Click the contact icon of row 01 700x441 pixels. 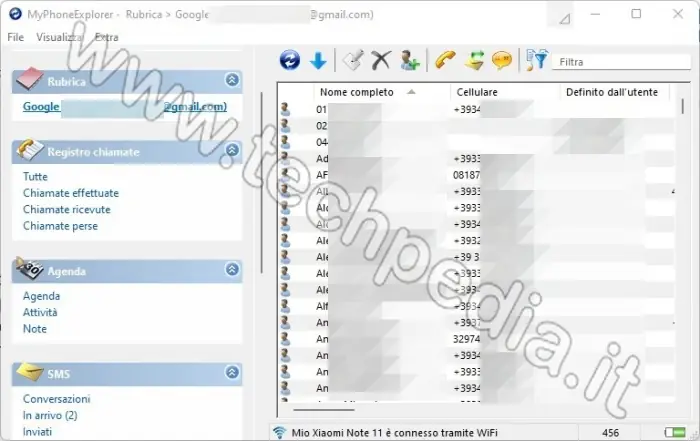(x=285, y=109)
